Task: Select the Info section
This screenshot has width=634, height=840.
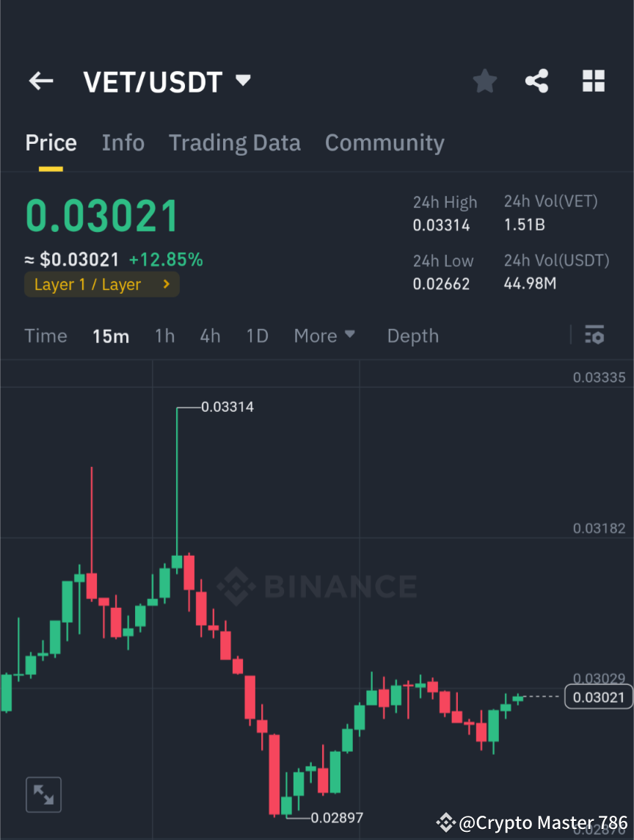Action: coord(123,142)
